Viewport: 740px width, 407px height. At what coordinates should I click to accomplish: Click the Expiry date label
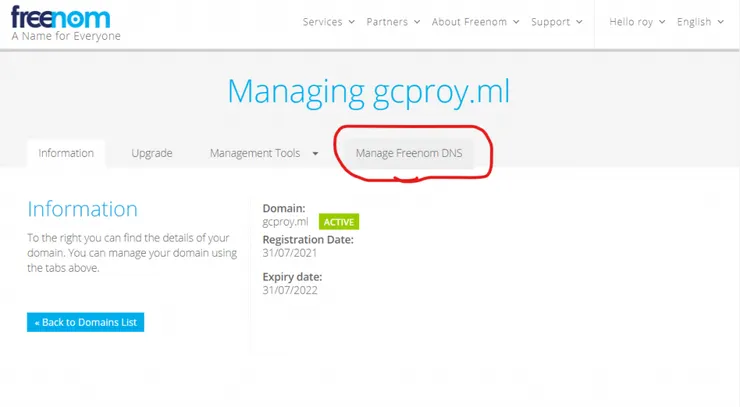(292, 277)
